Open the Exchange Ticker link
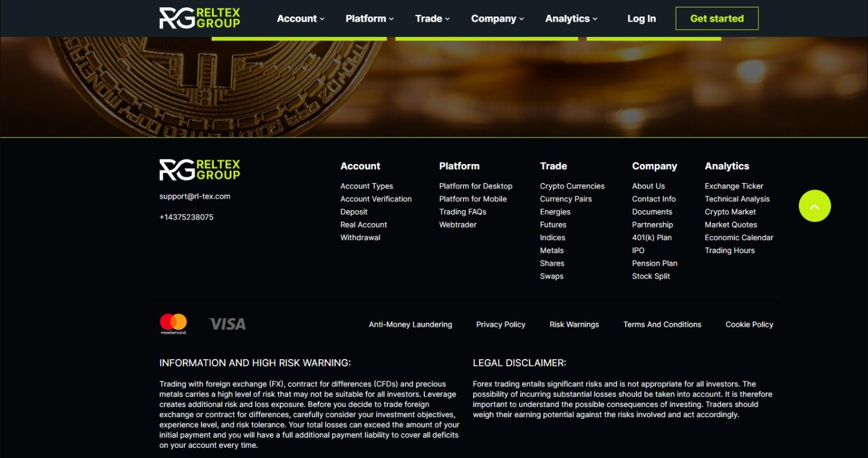The image size is (868, 458). pos(734,186)
